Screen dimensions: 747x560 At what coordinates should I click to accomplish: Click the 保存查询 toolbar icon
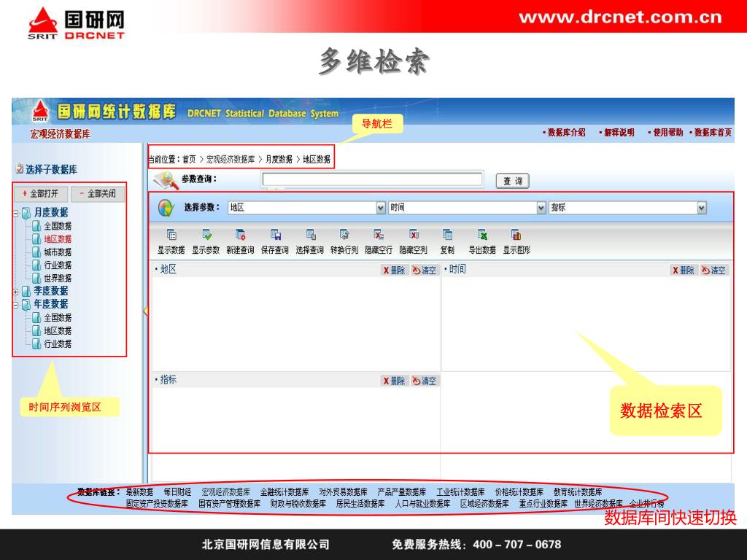point(275,235)
